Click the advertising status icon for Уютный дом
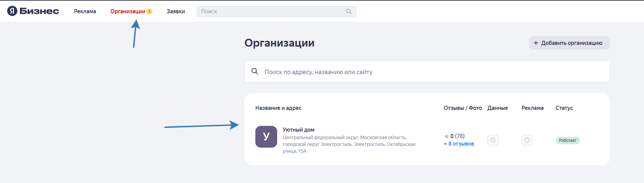 (527, 140)
